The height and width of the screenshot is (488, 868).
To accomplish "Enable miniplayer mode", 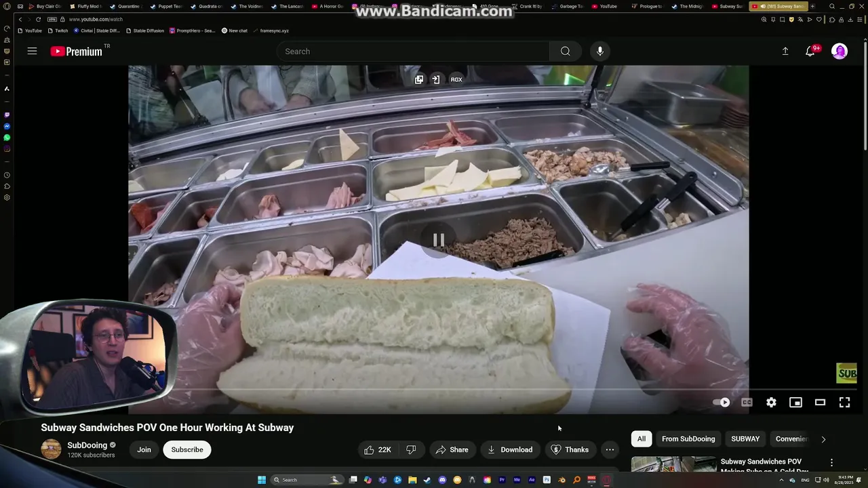I will (x=795, y=403).
